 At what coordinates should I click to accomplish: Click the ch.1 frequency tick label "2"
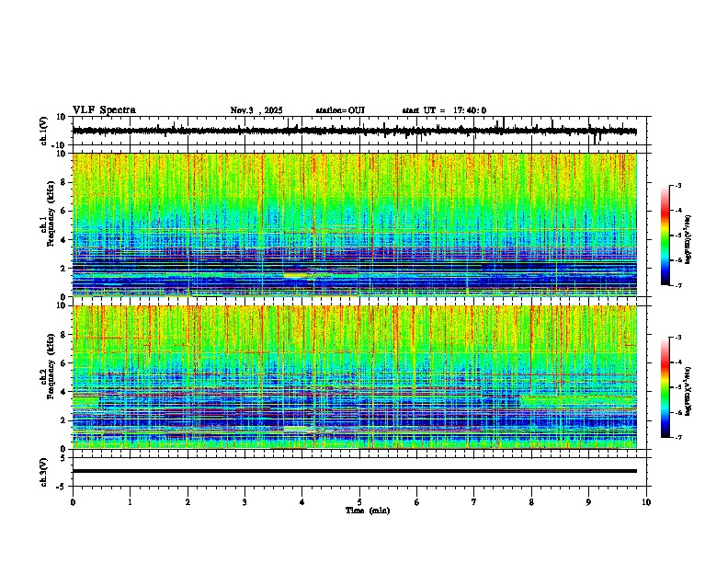(x=64, y=269)
